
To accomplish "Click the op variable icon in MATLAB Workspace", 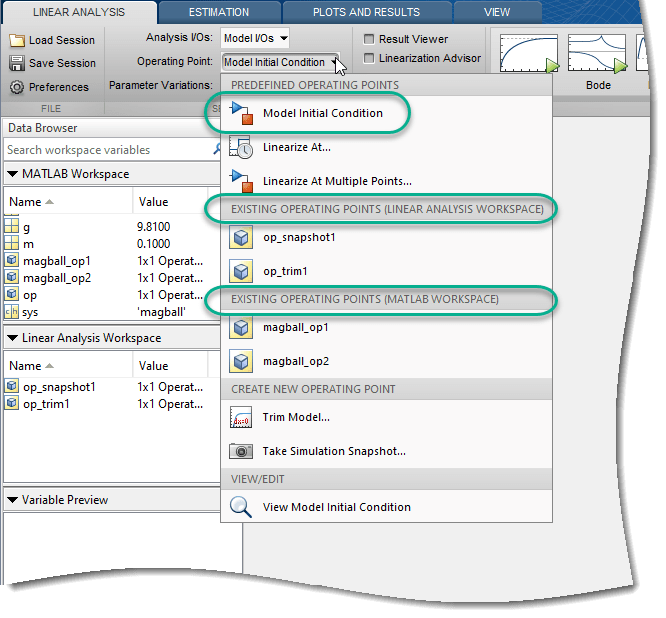I will [11, 294].
